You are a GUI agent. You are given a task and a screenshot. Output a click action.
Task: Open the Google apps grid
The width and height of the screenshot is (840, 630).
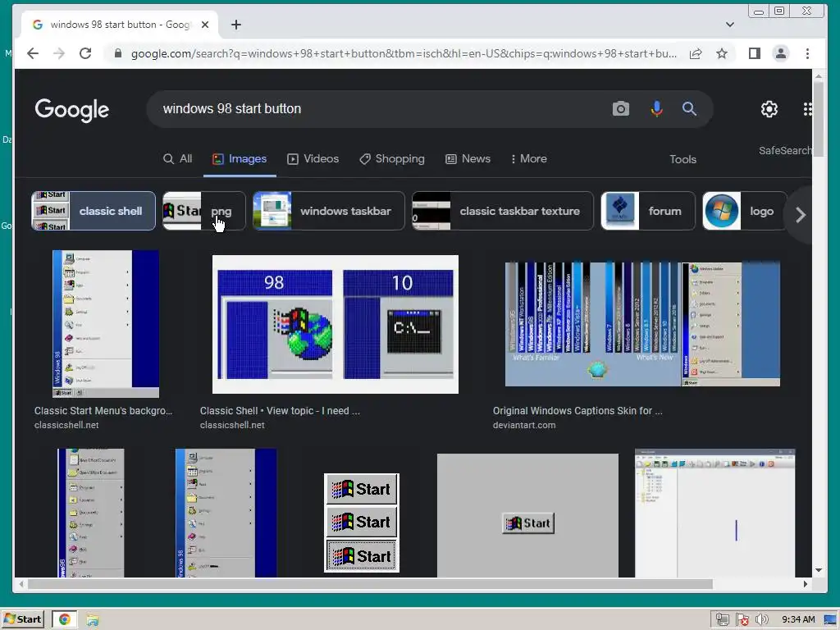coord(807,109)
